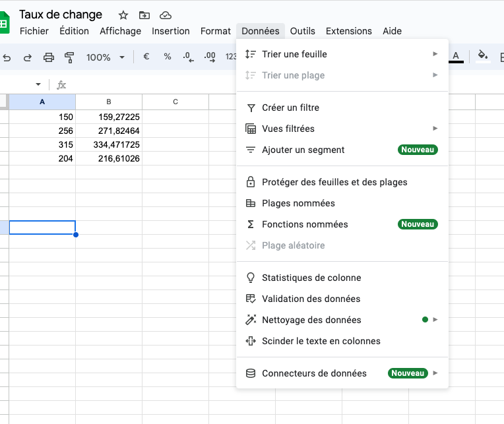The image size is (504, 424).
Task: Click the redo arrow icon
Action: point(28,58)
